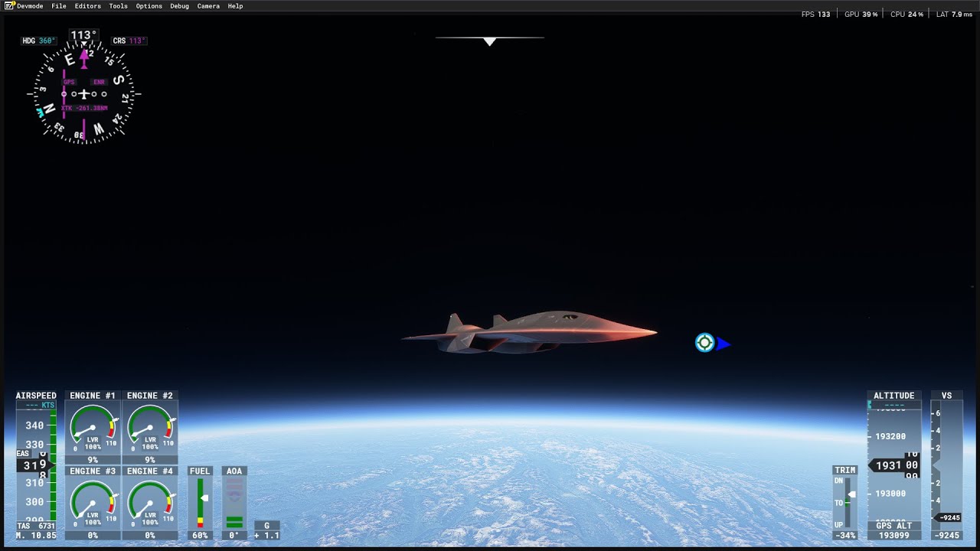Click the XTK -261.38NM readout
The width and height of the screenshot is (980, 551).
point(84,108)
